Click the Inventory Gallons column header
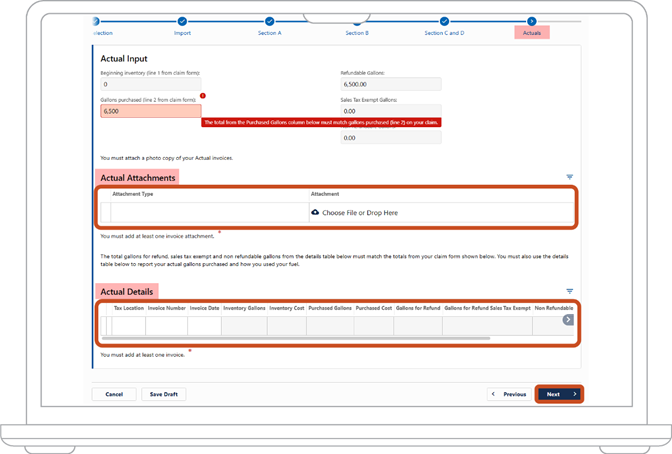Image resolution: width=672 pixels, height=454 pixels. [x=244, y=308]
